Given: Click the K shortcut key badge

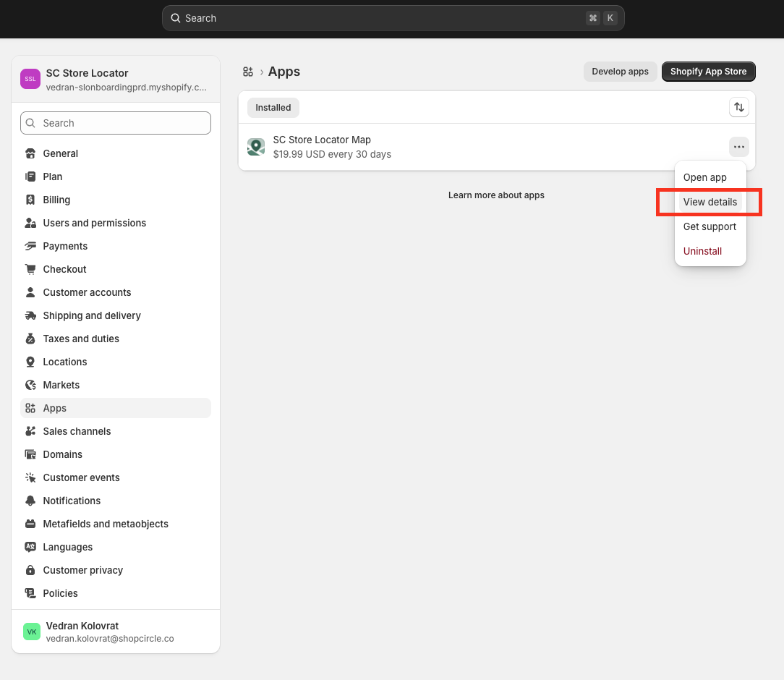Looking at the screenshot, I should tap(610, 18).
